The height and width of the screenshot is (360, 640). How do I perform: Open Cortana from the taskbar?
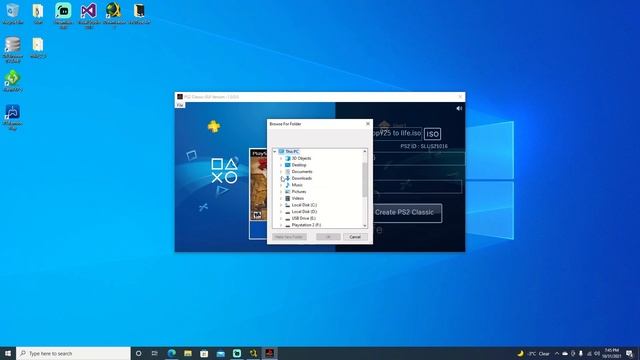[138, 353]
